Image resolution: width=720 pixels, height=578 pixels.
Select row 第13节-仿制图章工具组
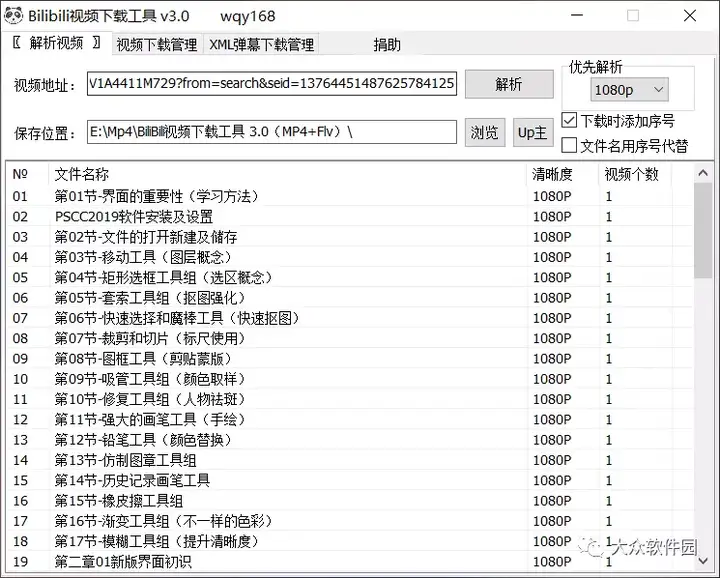pos(349,460)
